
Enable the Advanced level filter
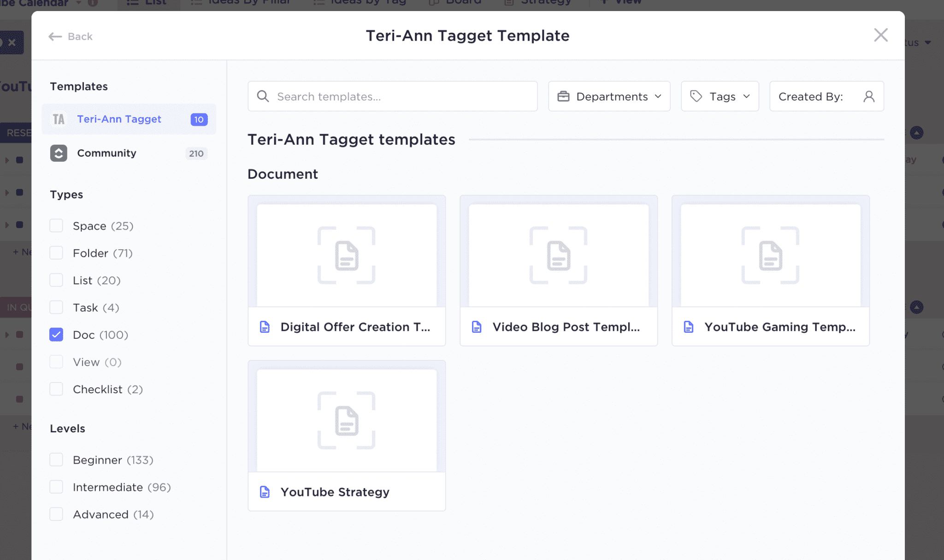pos(56,514)
